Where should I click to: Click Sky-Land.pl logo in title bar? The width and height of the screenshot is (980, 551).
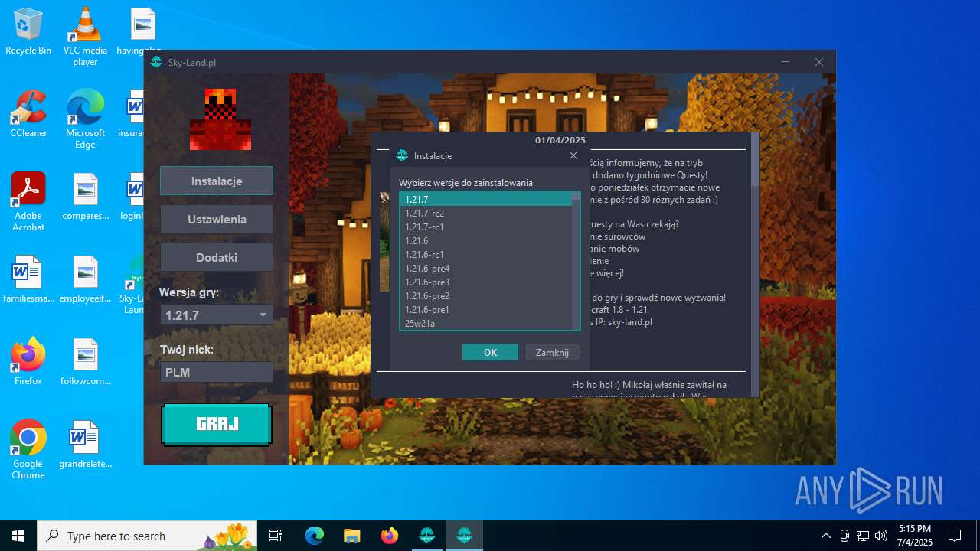[156, 62]
